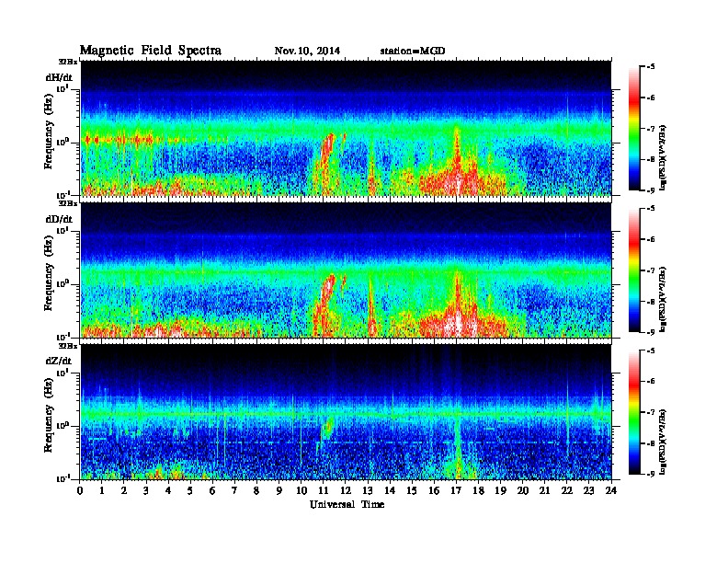728x563 pixels.
Task: Click the log(PSD) label of the dZ/dt color bar
Action: coord(663,442)
